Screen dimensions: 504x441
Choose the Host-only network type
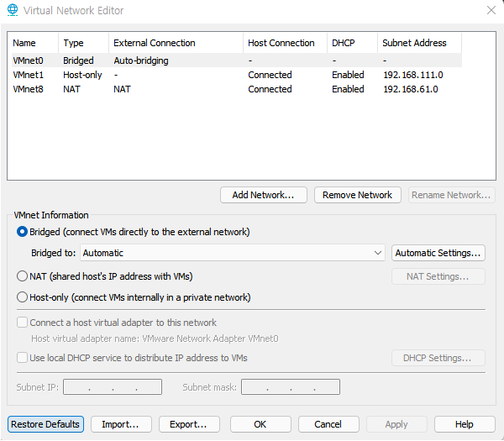tap(22, 297)
